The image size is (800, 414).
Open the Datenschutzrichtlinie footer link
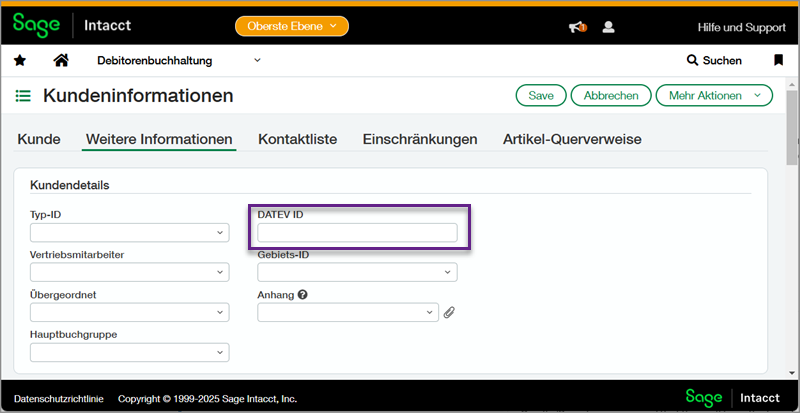59,398
